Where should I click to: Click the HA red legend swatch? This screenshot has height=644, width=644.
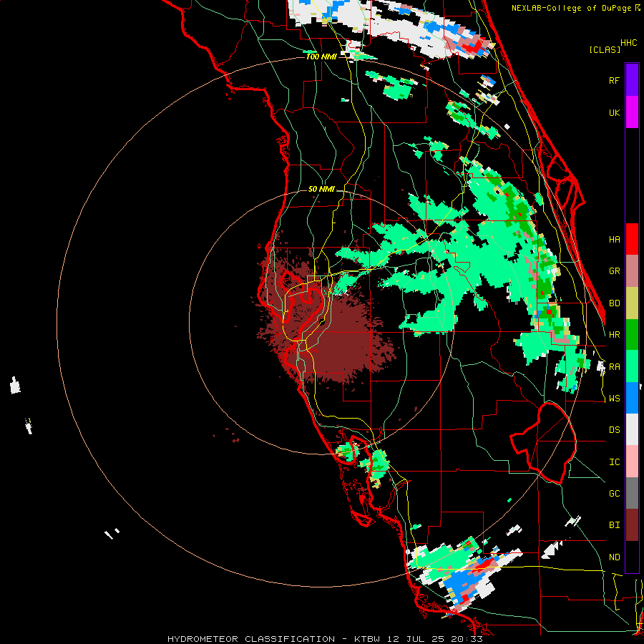(x=632, y=239)
